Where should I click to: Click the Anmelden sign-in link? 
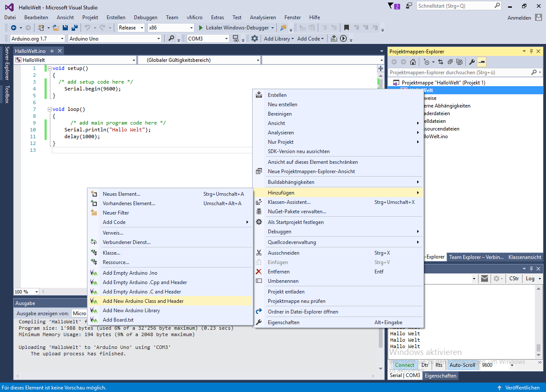pyautogui.click(x=519, y=18)
